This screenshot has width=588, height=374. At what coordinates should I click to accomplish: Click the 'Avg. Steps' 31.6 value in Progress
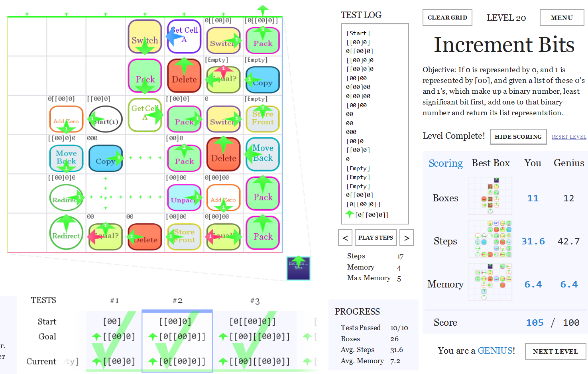coord(397,350)
